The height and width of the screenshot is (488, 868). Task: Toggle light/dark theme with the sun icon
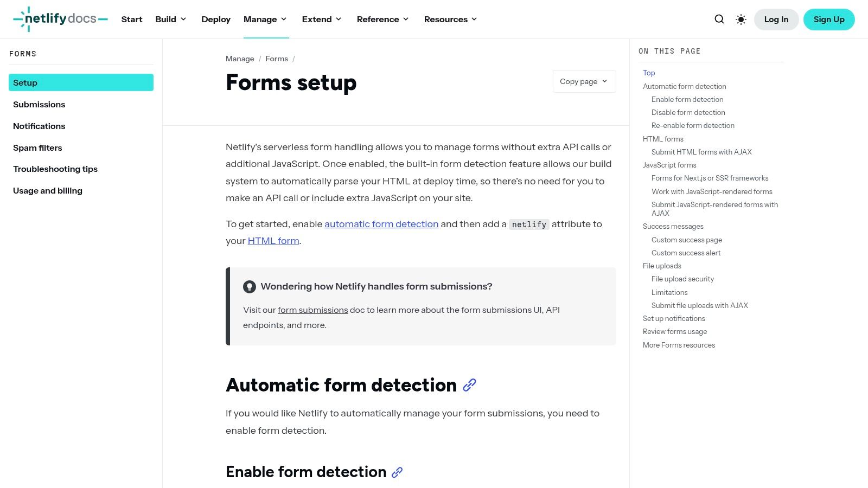pos(741,19)
